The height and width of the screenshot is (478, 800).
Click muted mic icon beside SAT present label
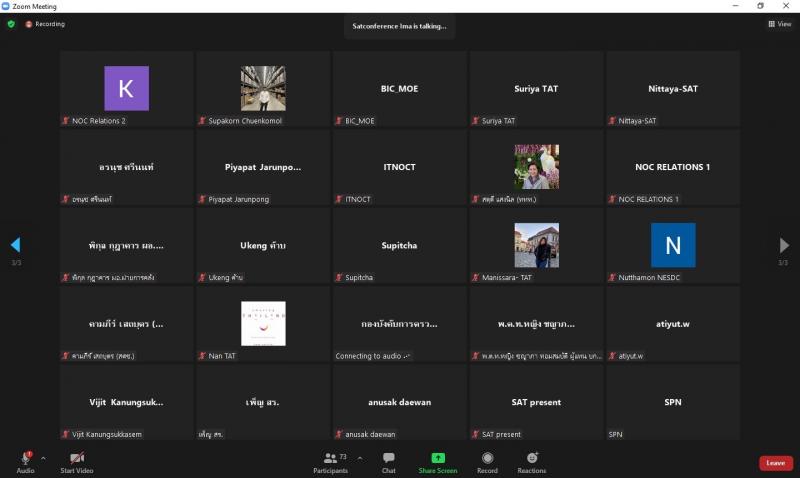(476, 434)
